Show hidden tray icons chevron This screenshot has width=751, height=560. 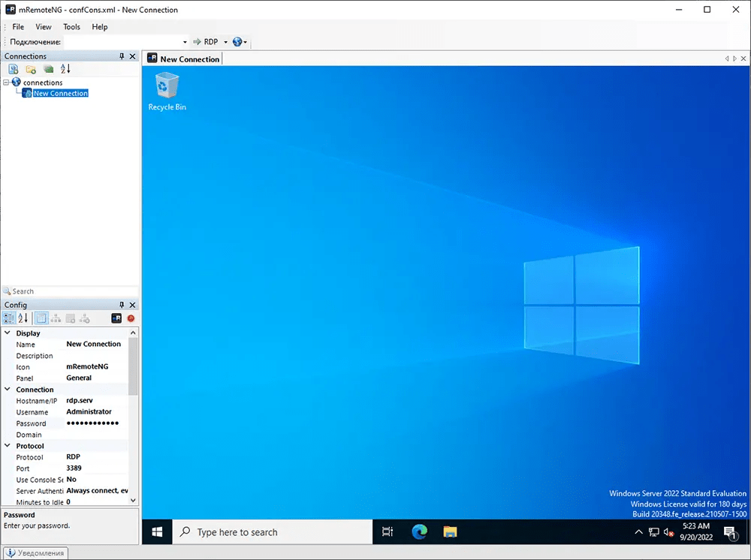(638, 531)
